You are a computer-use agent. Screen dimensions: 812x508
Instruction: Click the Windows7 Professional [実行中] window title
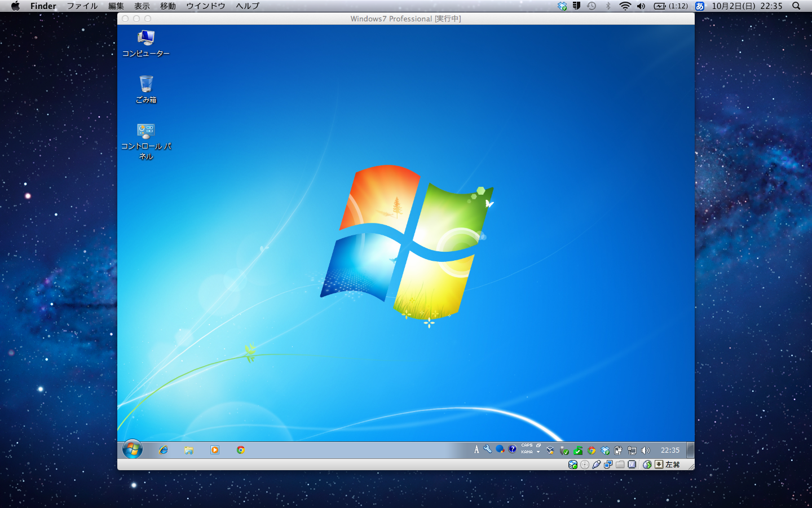[406, 19]
